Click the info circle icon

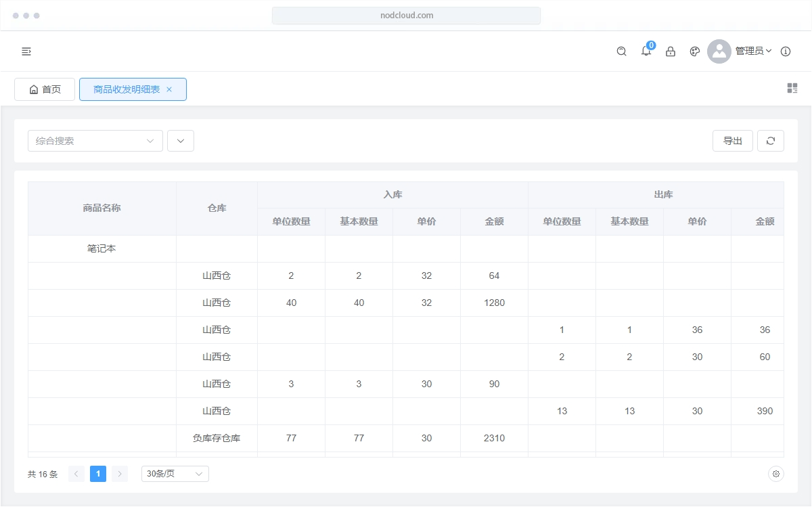(x=786, y=51)
